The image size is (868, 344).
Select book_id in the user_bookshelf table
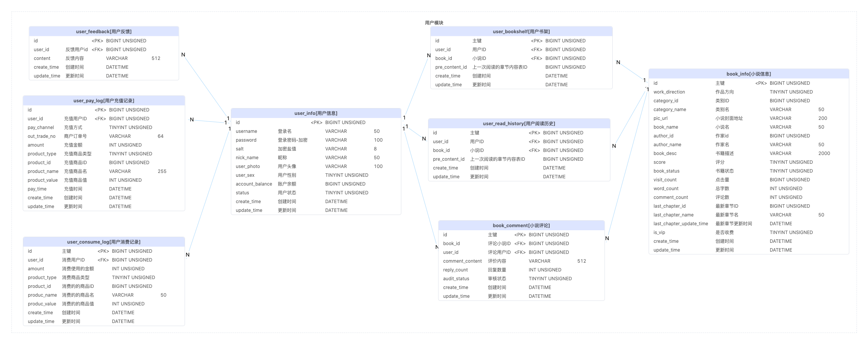(x=444, y=58)
